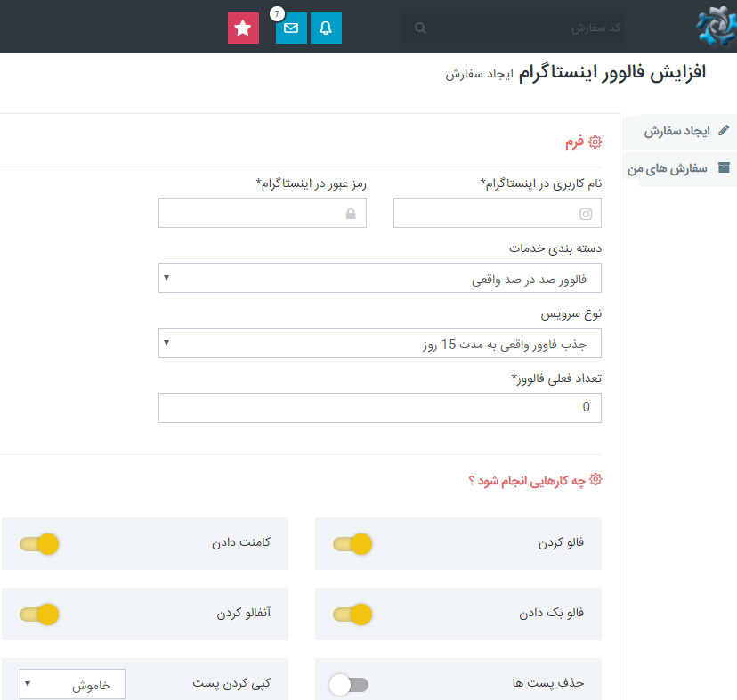Click the کامنت دادن label text
737x700 pixels.
click(241, 542)
